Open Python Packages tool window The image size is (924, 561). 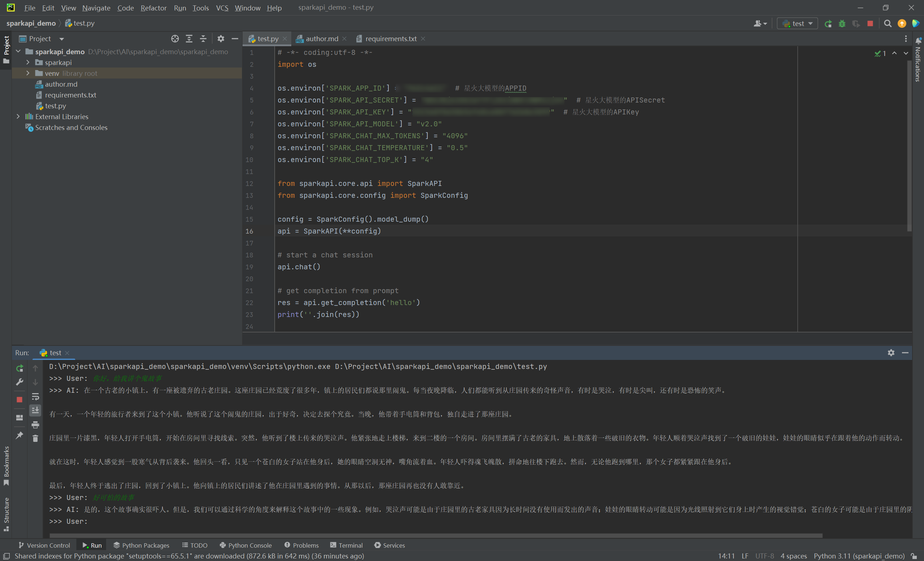pyautogui.click(x=141, y=545)
